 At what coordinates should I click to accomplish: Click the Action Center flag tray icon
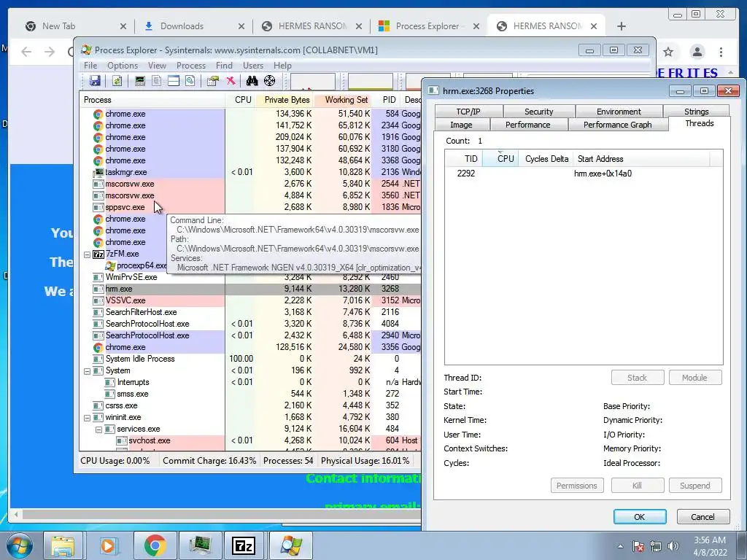pyautogui.click(x=638, y=546)
